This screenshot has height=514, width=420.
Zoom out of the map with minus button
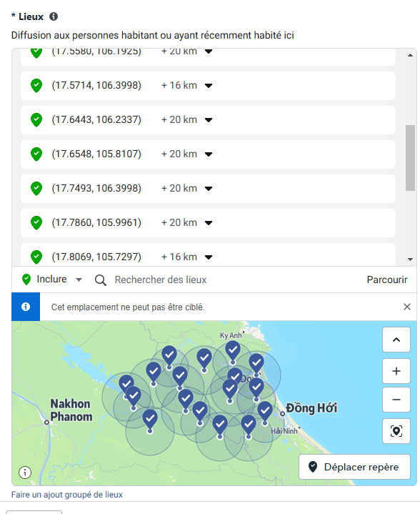(x=396, y=400)
